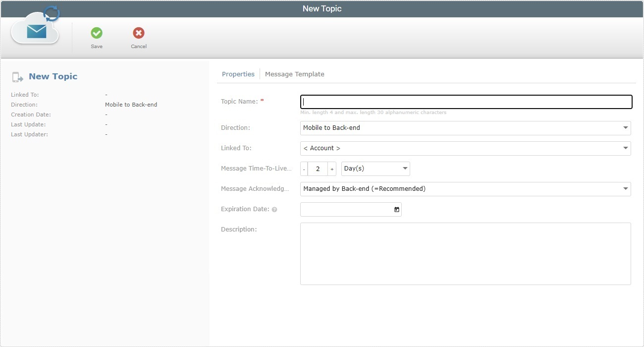This screenshot has width=644, height=347.
Task: Switch to the Message Template tab
Action: 295,74
